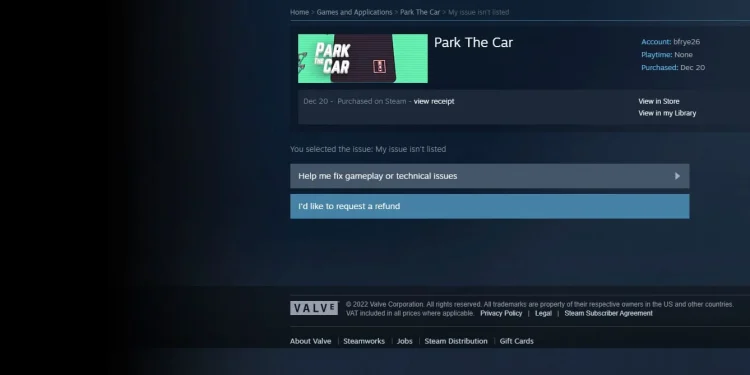Click the Park The Car title heading
Viewport: 750px width, 375px height.
pyautogui.click(x=473, y=43)
